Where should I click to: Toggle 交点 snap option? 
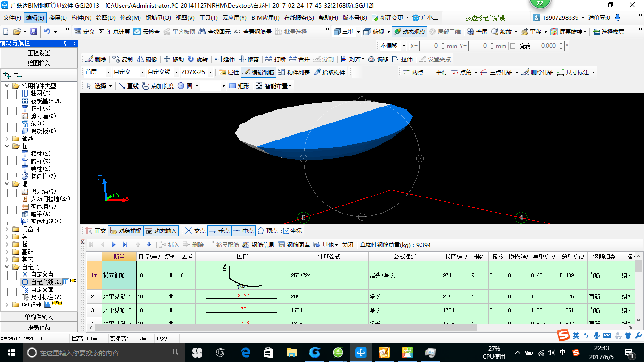195,230
